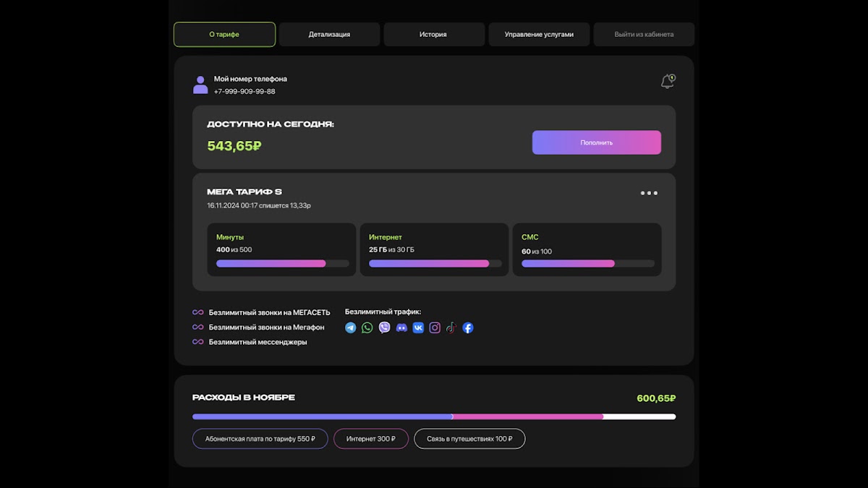868x488 pixels.
Task: Switch to the Детализация tab
Action: click(329, 35)
